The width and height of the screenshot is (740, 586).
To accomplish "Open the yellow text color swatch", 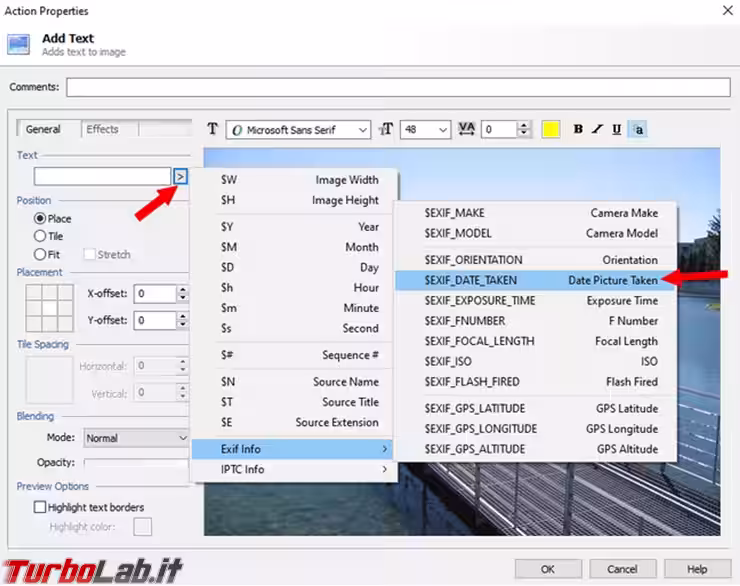I will tap(550, 129).
